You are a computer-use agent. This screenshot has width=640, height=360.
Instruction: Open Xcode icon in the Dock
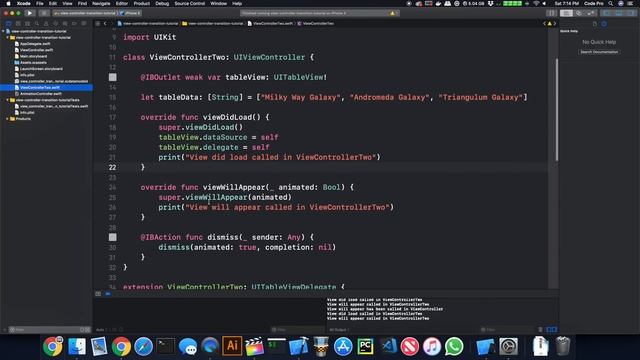[x=299, y=346]
